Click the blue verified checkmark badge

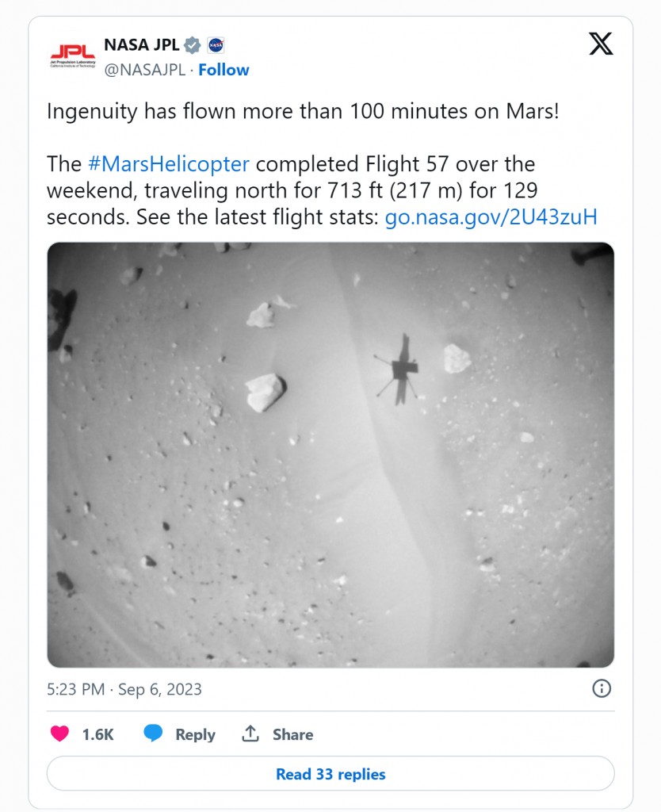[193, 44]
